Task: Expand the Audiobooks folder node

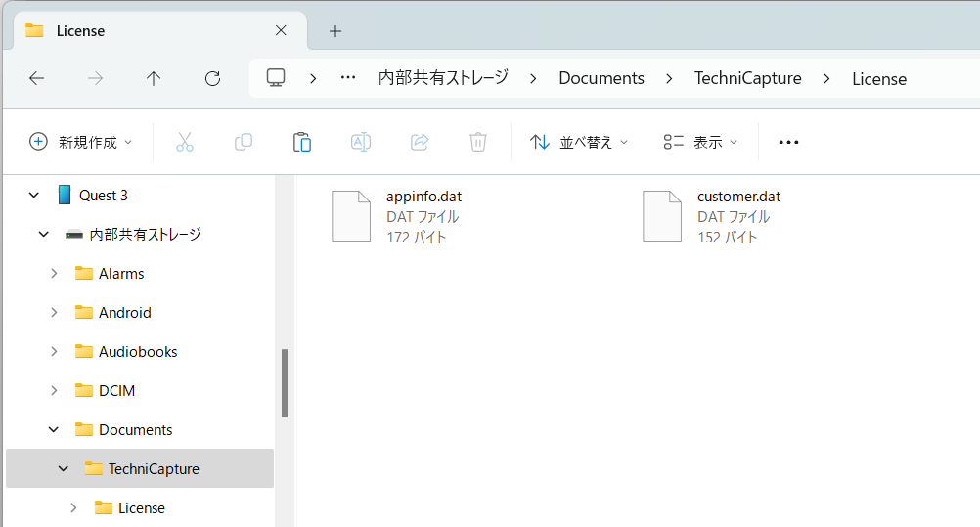Action: pyautogui.click(x=54, y=351)
